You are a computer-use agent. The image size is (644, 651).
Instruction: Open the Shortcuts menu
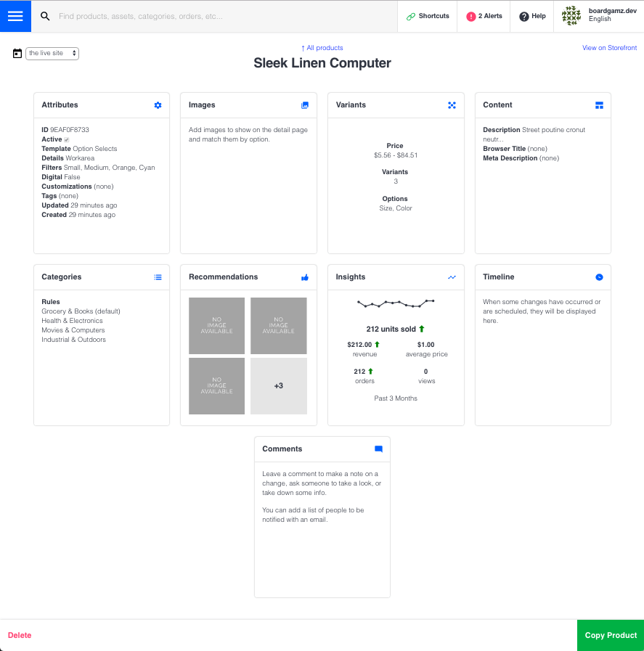click(427, 16)
